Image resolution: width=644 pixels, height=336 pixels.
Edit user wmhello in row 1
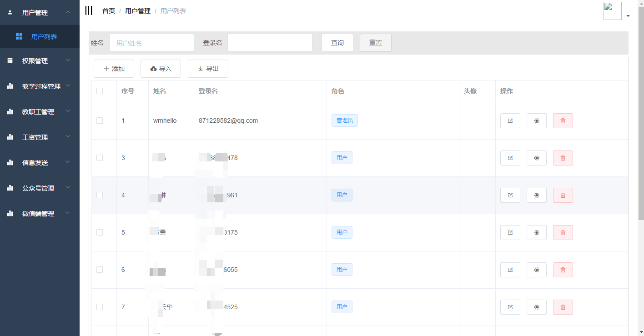click(510, 120)
